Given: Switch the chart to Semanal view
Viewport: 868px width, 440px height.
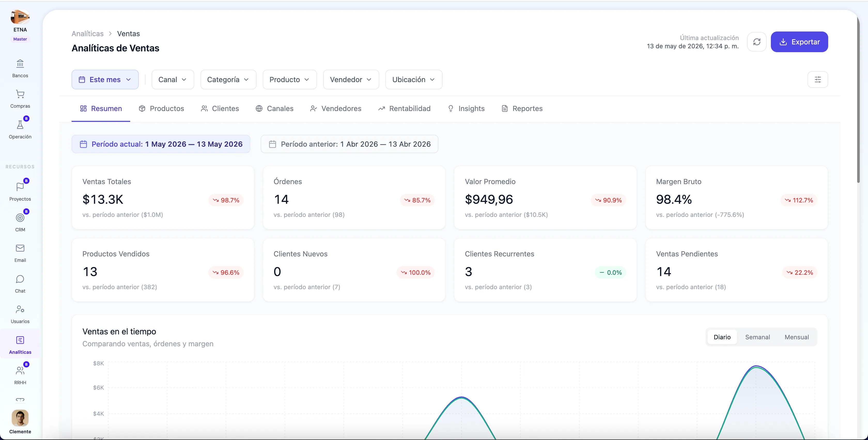Looking at the screenshot, I should point(757,337).
